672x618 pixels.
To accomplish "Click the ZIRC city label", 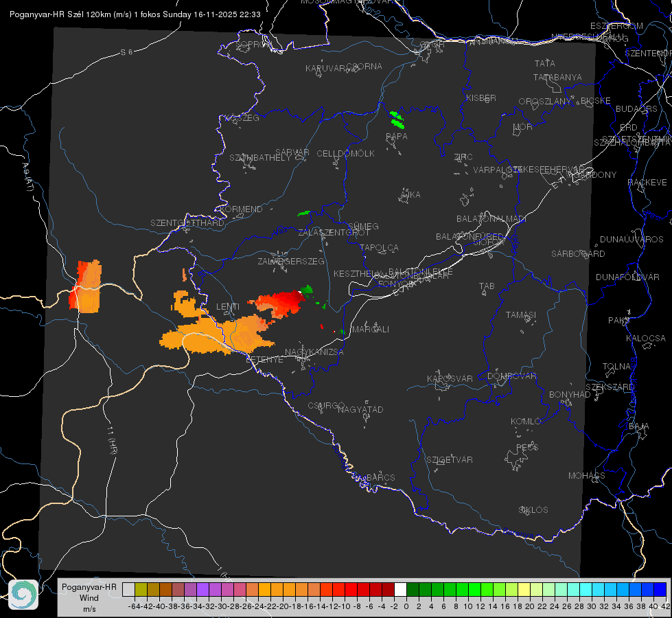I will (x=463, y=157).
